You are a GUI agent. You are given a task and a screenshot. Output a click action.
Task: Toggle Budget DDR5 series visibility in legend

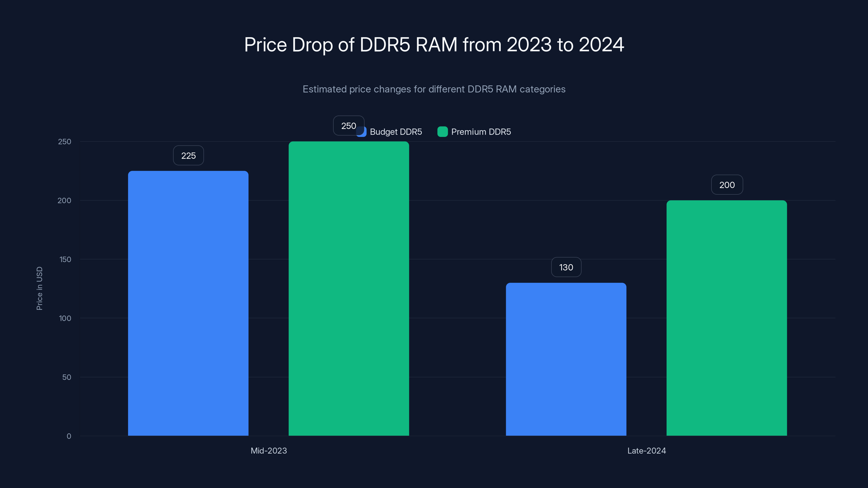coord(396,132)
